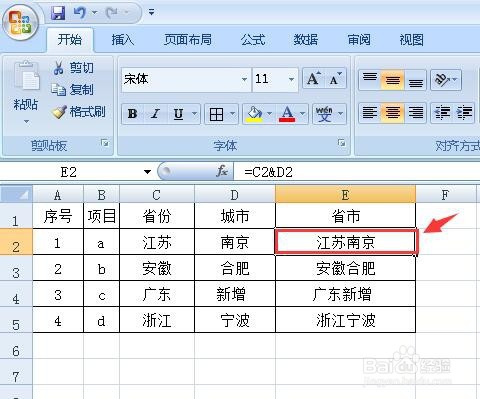The height and width of the screenshot is (399, 480).
Task: Apply yellow fill color bucket
Action: tap(254, 114)
